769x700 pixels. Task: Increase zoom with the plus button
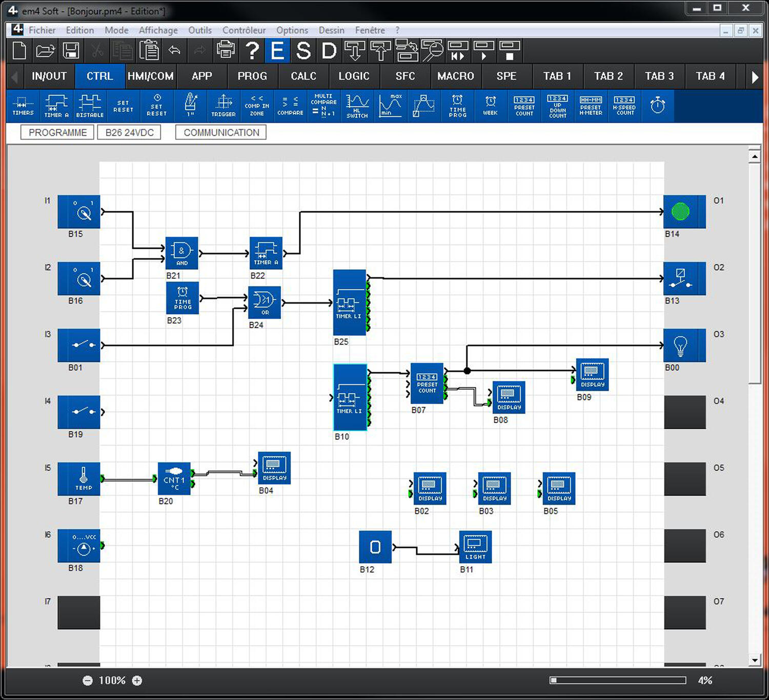tap(137, 681)
